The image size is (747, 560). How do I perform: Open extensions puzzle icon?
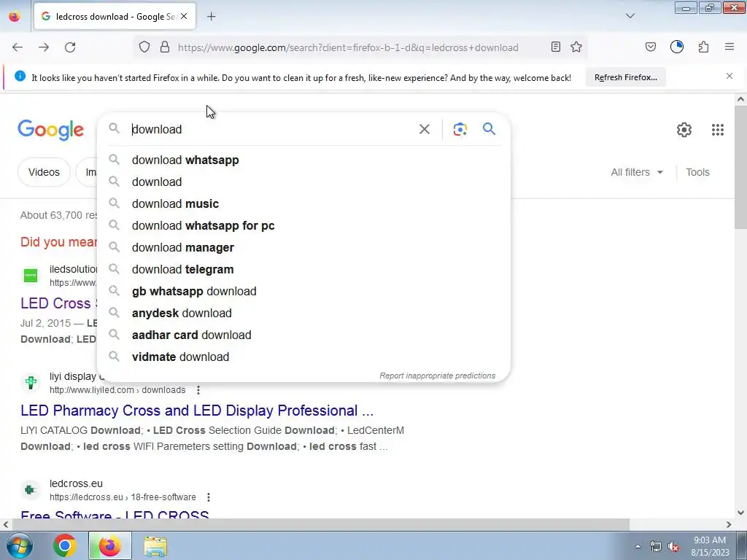tap(703, 47)
